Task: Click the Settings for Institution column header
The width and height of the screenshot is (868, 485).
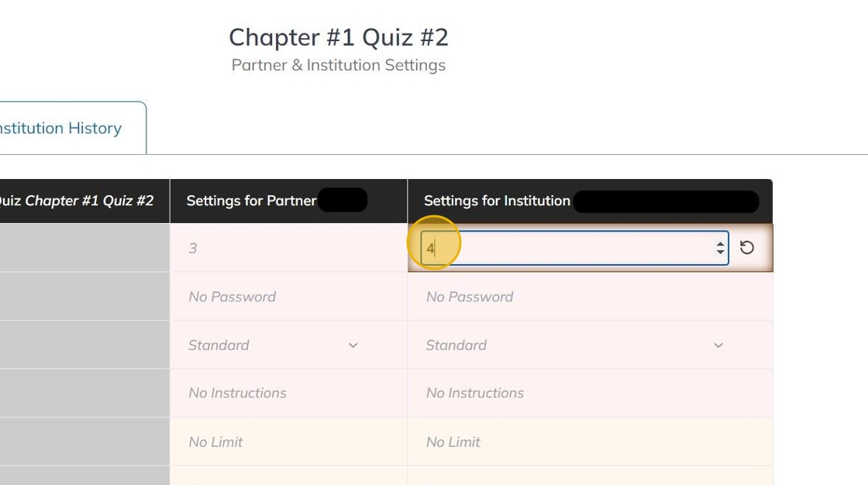Action: pyautogui.click(x=497, y=201)
